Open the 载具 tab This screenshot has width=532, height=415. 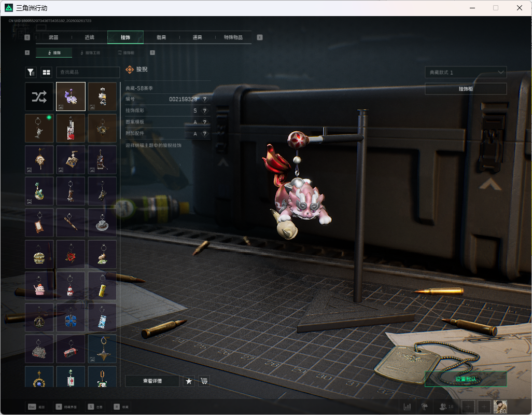tap(161, 37)
